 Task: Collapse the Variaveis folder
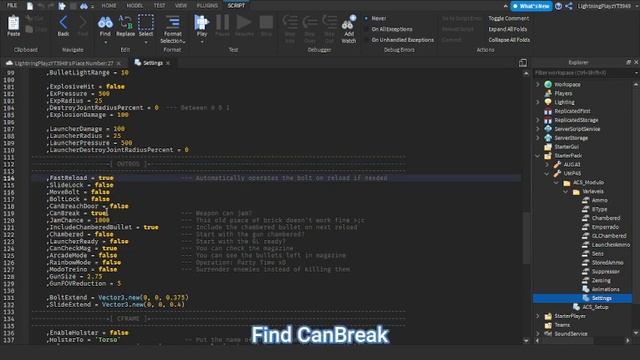point(566,191)
